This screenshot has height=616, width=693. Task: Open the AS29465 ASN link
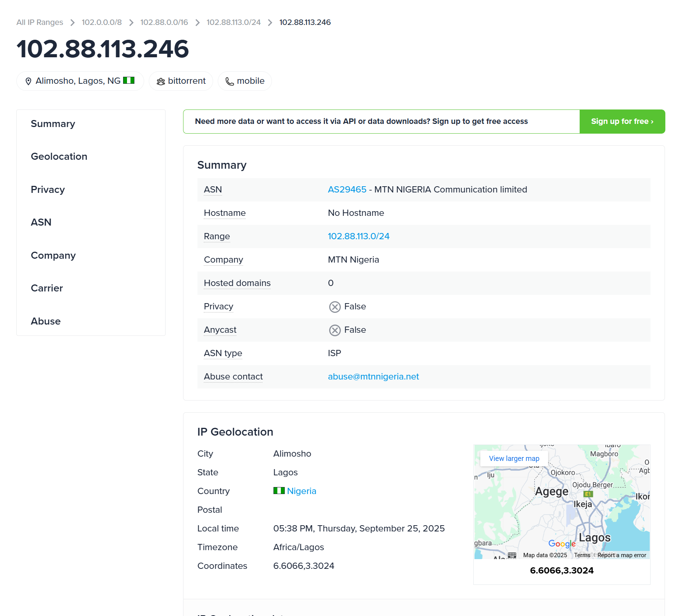click(x=347, y=190)
